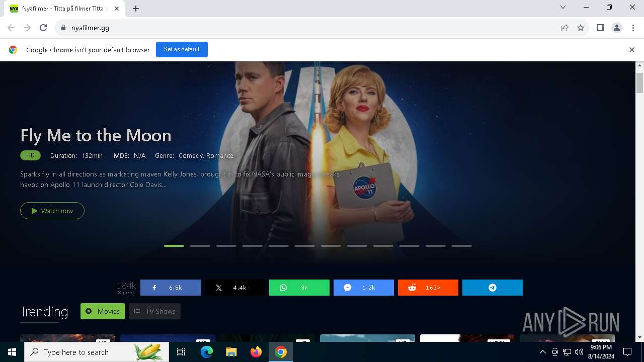Image resolution: width=644 pixels, height=362 pixels.
Task: Click the Fly Me to the Moon title
Action: coord(96,135)
